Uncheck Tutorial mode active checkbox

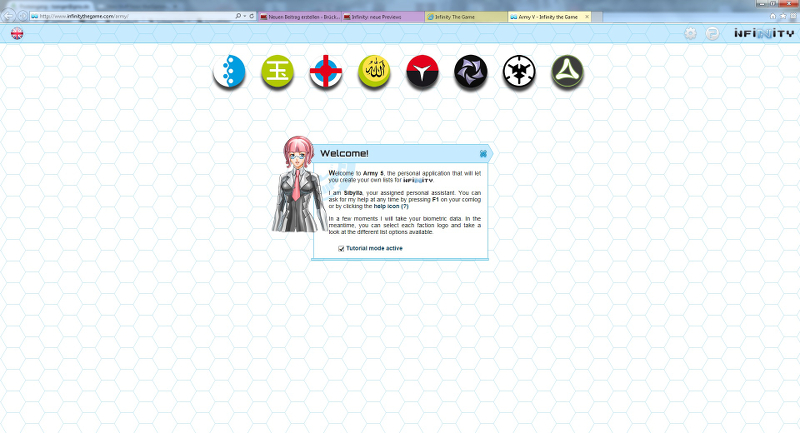coord(341,248)
